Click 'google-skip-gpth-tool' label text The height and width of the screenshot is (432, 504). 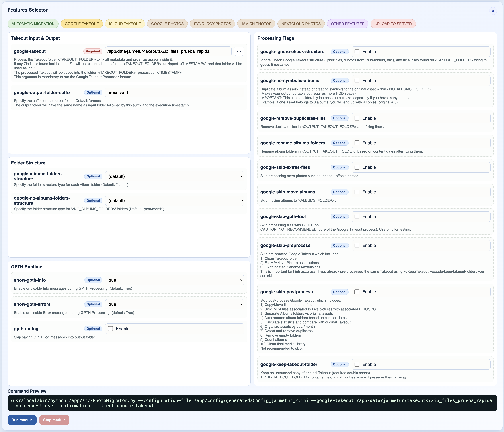point(283,216)
